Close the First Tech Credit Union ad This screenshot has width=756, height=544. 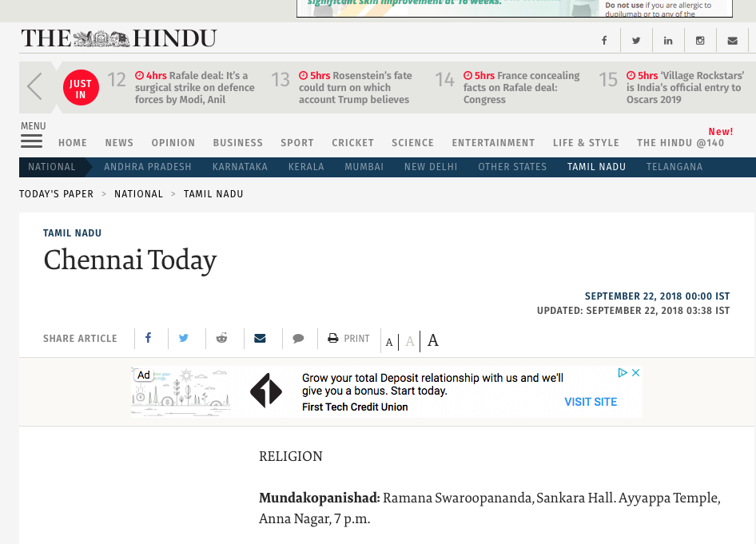(x=635, y=371)
